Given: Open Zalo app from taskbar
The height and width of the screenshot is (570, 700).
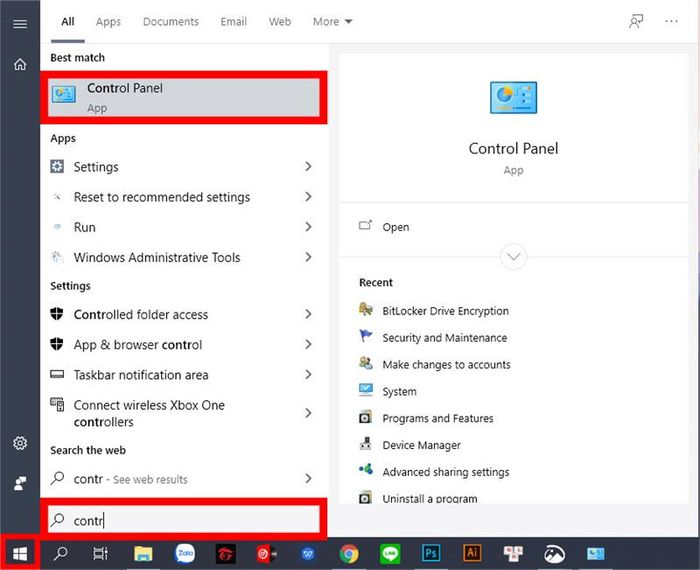Looking at the screenshot, I should coord(184,553).
